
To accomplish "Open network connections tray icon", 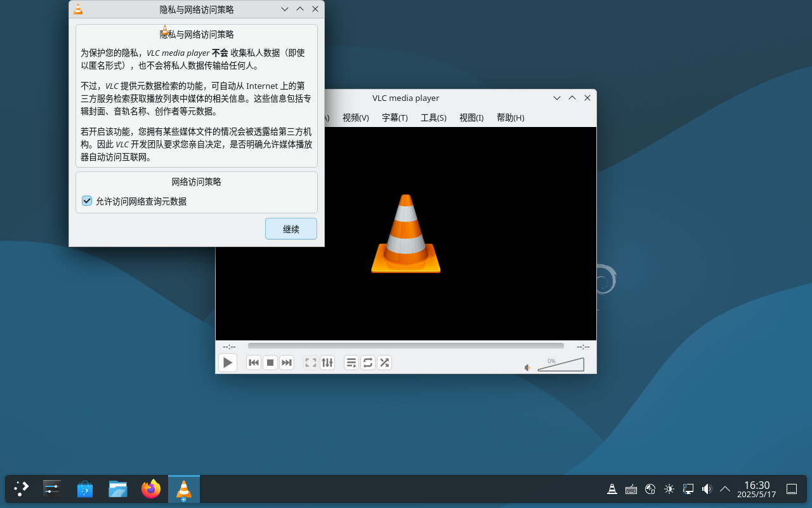I will pos(688,489).
